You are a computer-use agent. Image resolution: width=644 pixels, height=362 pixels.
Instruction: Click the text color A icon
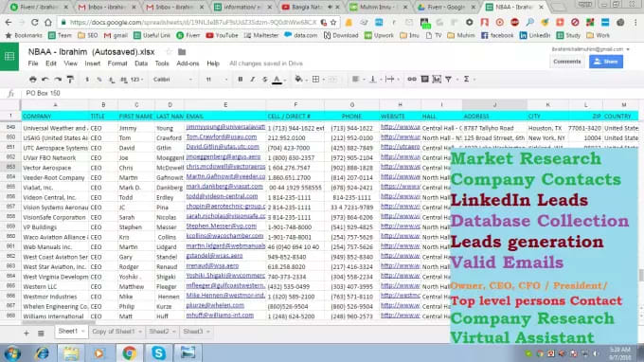[x=277, y=80]
